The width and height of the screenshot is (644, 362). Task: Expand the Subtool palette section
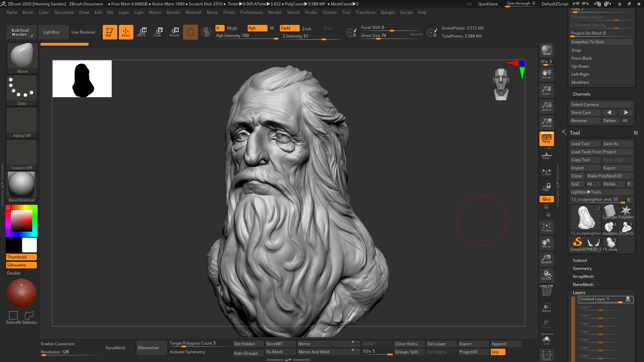pos(580,260)
